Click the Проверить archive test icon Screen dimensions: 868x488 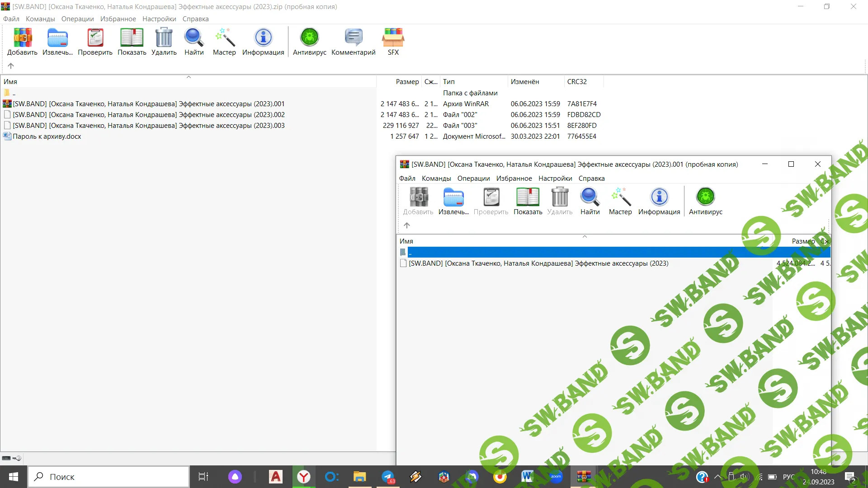[x=95, y=38]
